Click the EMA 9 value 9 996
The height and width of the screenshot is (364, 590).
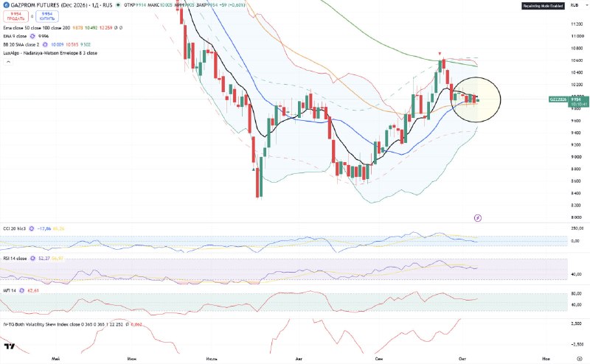tap(44, 36)
